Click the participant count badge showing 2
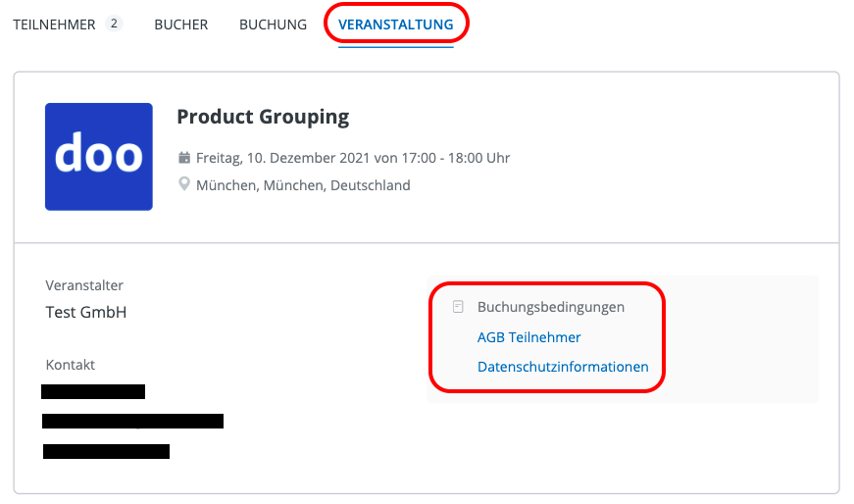 114,25
